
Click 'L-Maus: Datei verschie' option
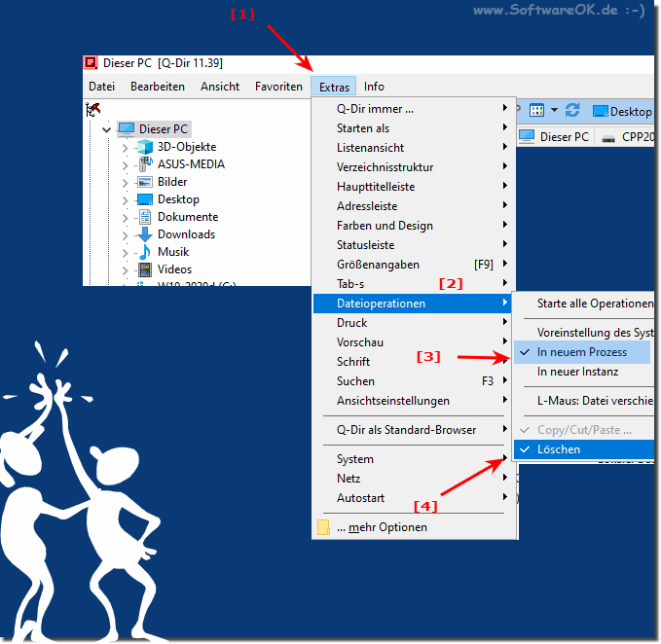584,401
